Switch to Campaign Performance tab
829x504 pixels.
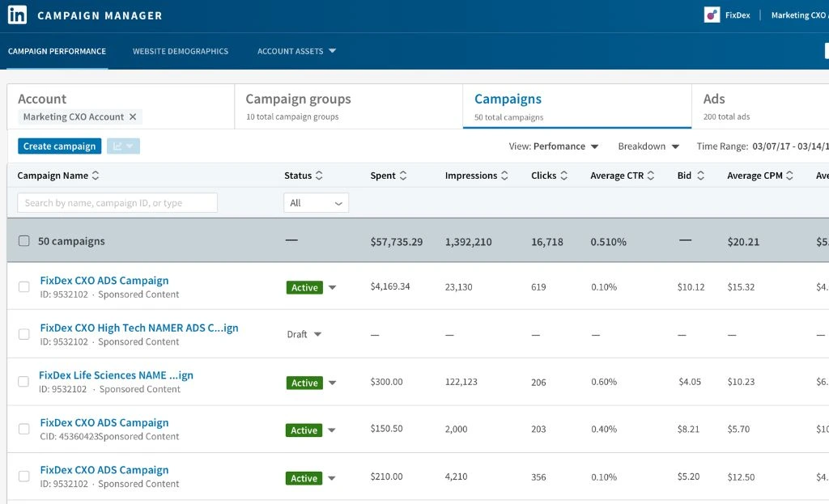click(x=57, y=51)
